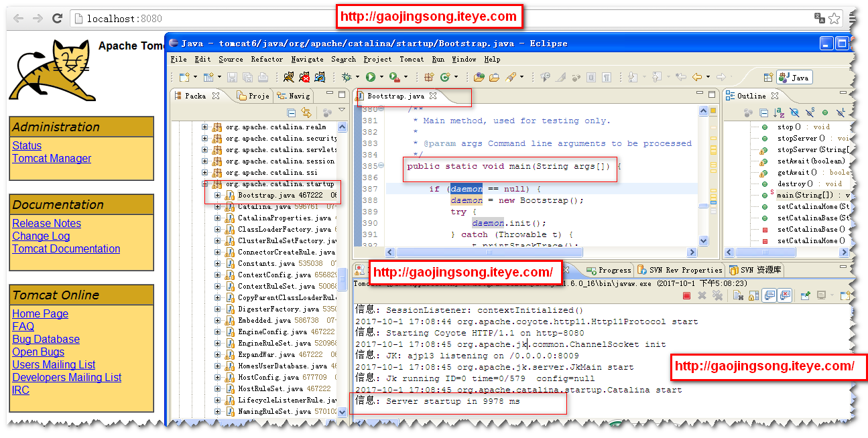Expand the Constants.java tree node
Screen dimensions: 868x438
[x=217, y=263]
